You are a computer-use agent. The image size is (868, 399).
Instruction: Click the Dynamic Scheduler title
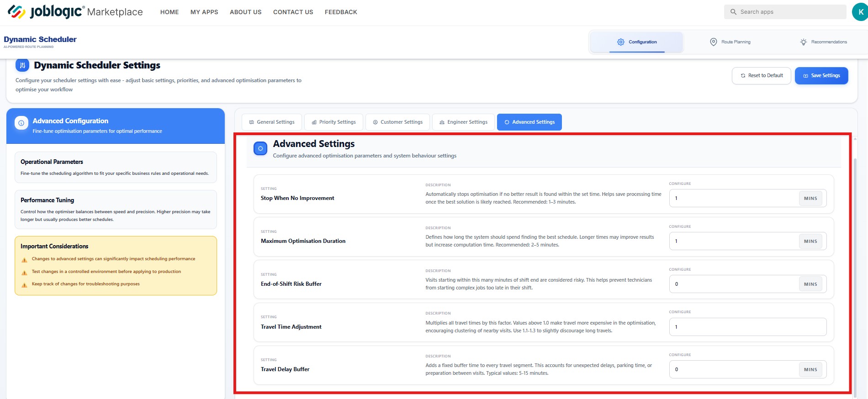click(x=40, y=39)
